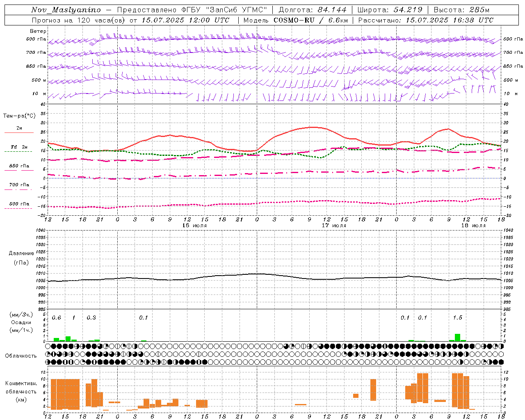Click the Давление panel title

tap(21, 253)
